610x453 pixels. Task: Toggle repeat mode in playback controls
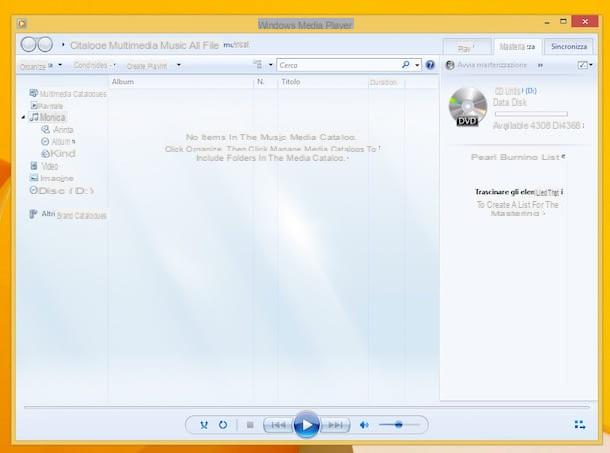(x=223, y=425)
